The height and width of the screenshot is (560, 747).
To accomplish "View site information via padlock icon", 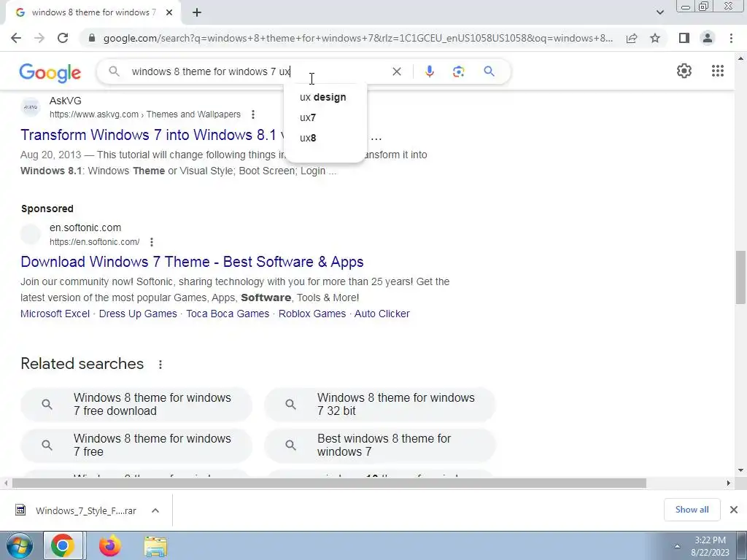I will click(x=92, y=38).
